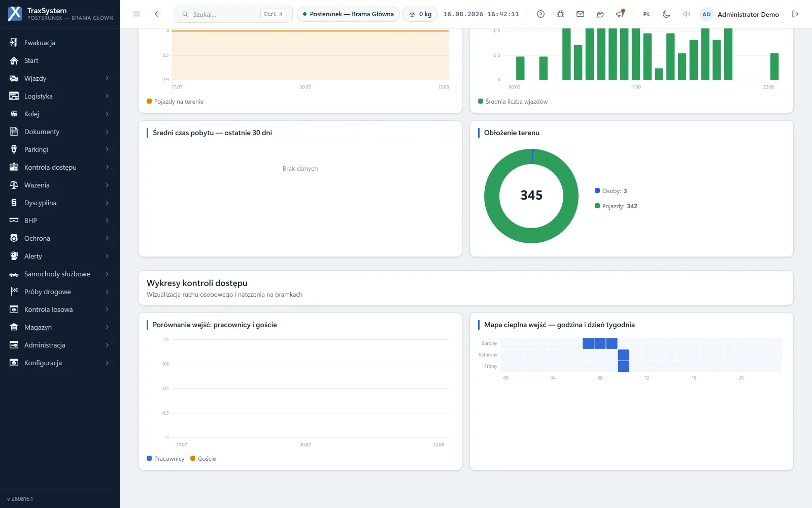Go back using the left arrow icon

coord(158,14)
